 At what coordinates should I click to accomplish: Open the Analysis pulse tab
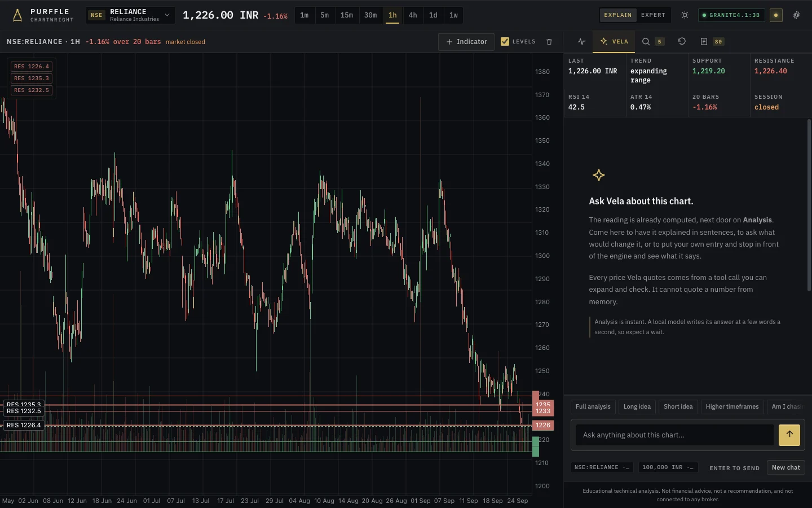[x=581, y=42]
